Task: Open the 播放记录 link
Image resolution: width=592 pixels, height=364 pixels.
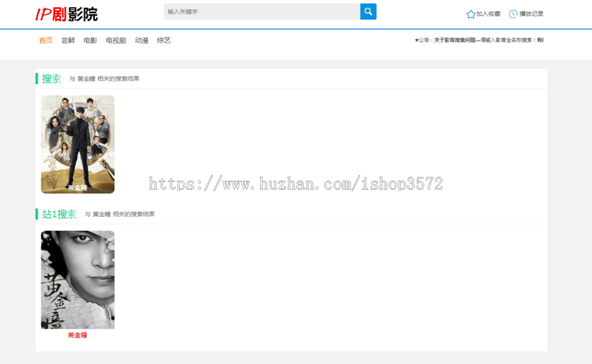Action: pyautogui.click(x=531, y=14)
